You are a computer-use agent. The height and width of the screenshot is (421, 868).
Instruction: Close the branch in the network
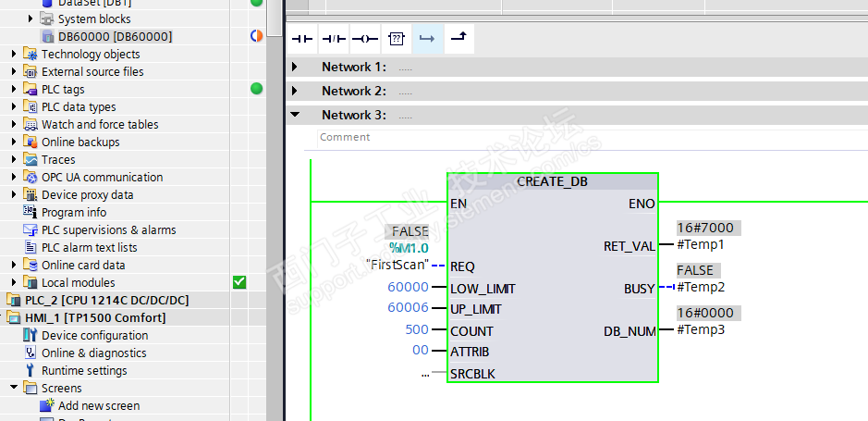(x=458, y=39)
